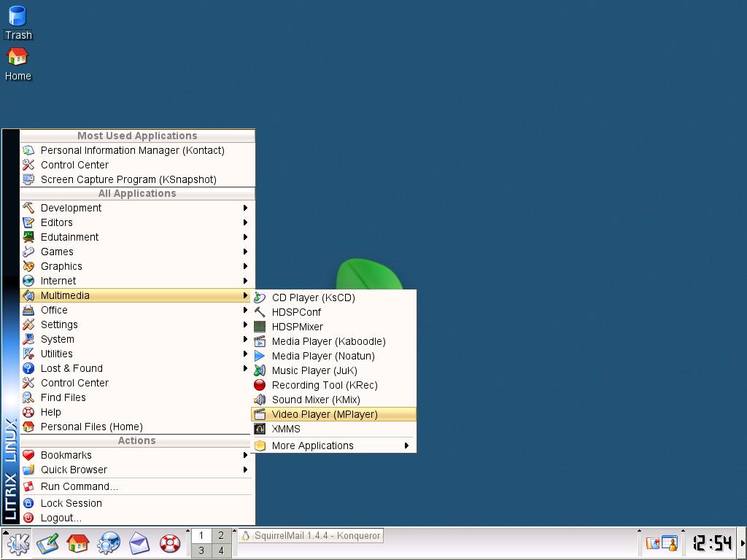Expand Development submenu arrow

(x=245, y=208)
